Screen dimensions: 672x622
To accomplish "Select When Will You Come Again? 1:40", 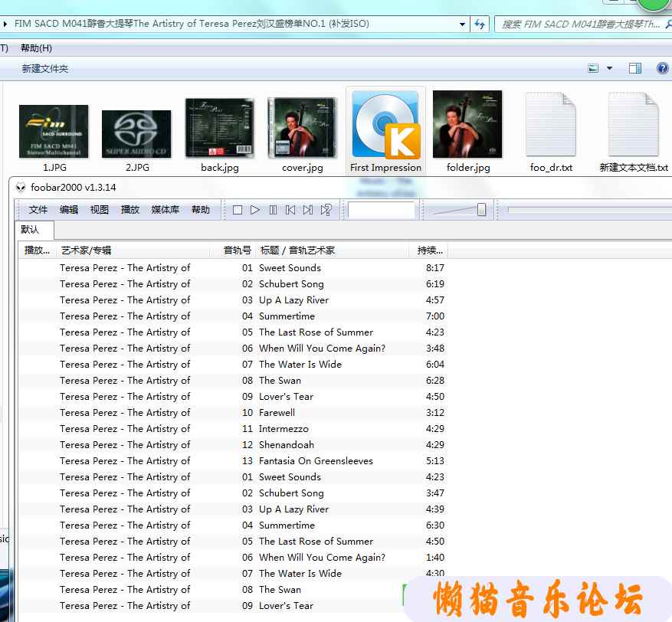I will [x=233, y=558].
